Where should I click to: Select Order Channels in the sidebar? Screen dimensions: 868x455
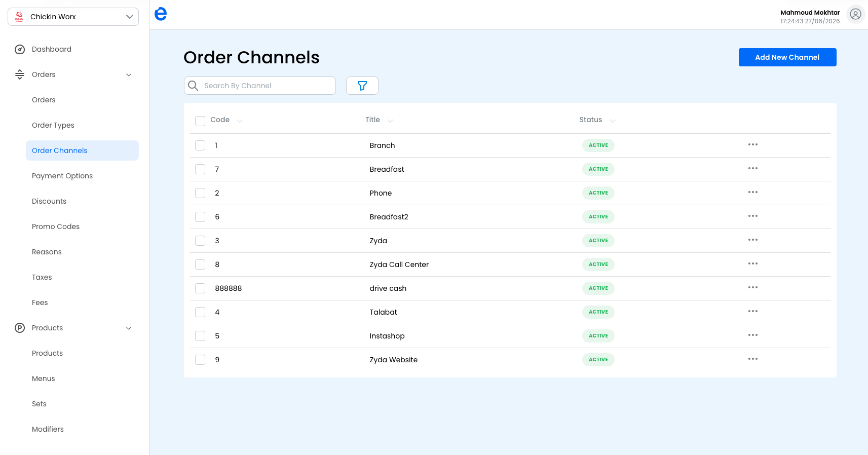point(82,150)
